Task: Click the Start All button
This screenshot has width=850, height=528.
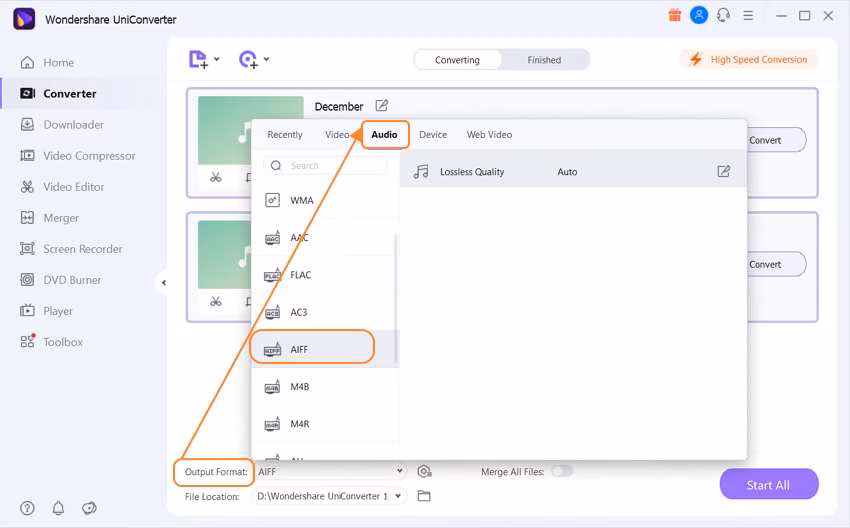Action: pos(769,485)
